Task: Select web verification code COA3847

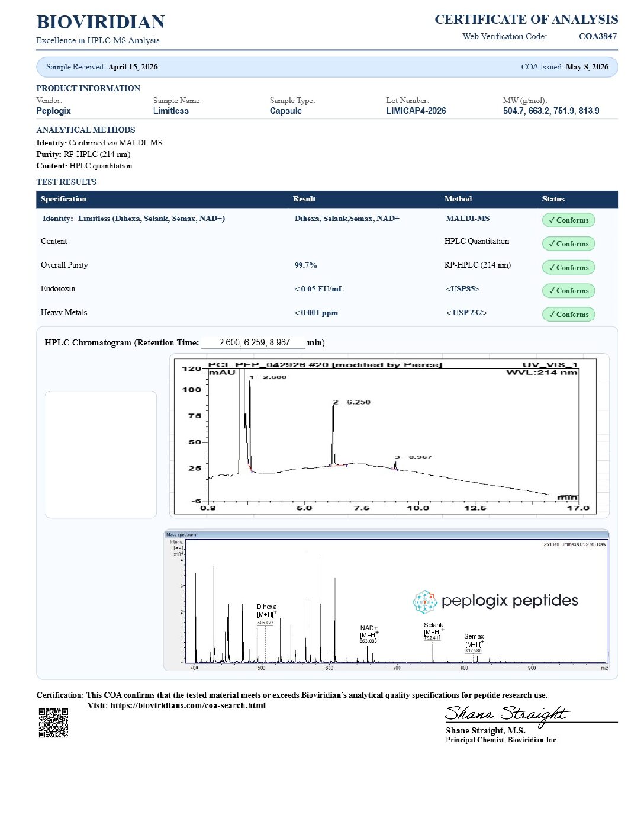Action: (598, 36)
